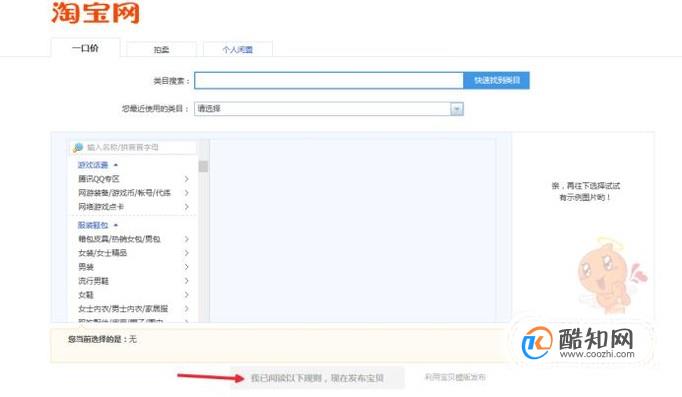Click the Taobao logo
Viewport: 682px width, 397px height.
click(x=96, y=13)
